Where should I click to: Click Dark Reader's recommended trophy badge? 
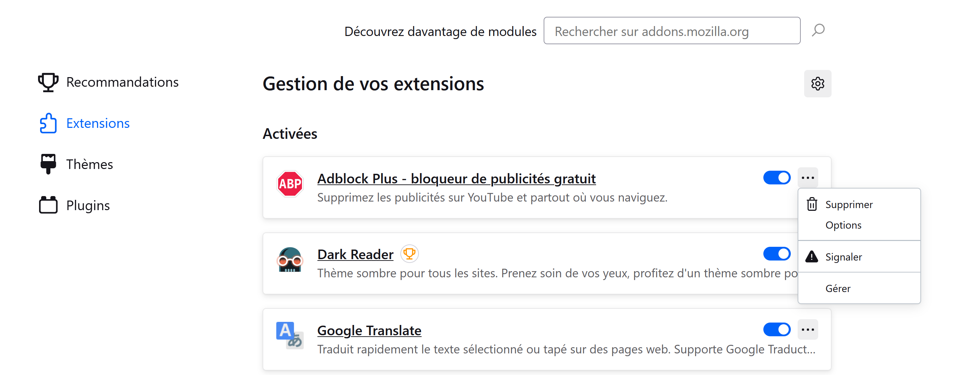point(409,254)
